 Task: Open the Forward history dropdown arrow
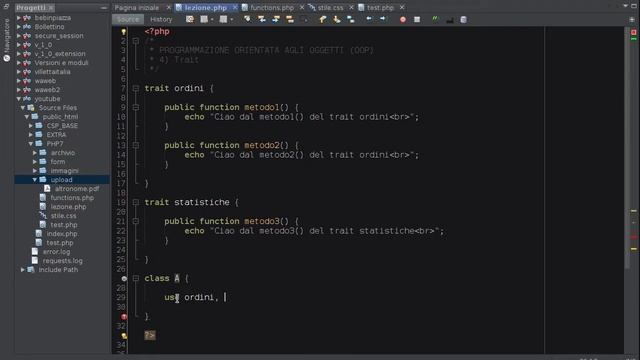[x=231, y=20]
